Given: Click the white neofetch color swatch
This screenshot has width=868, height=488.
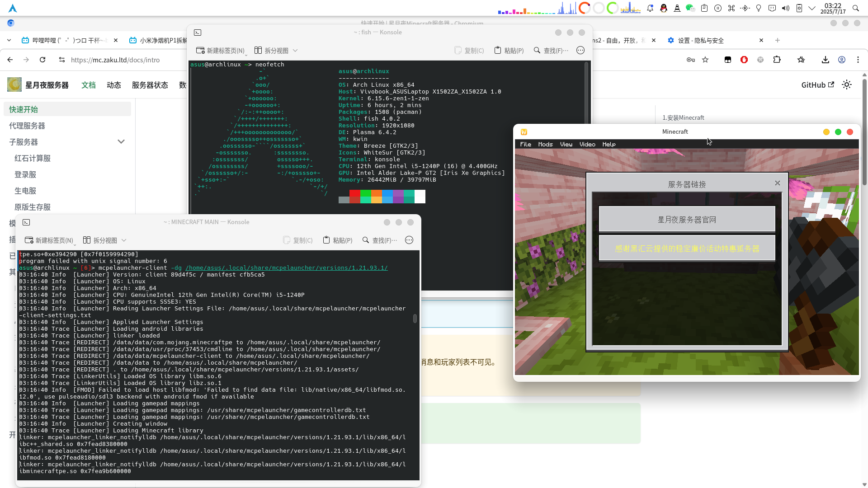Looking at the screenshot, I should (x=420, y=197).
